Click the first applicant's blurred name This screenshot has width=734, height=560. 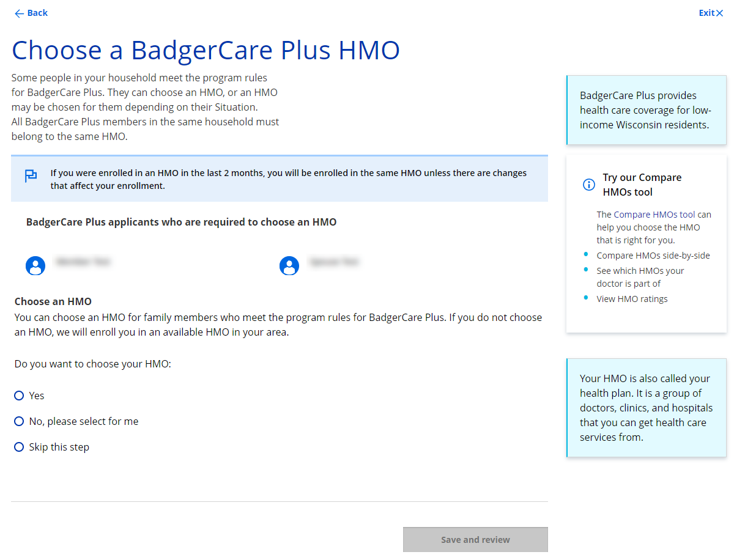point(83,262)
